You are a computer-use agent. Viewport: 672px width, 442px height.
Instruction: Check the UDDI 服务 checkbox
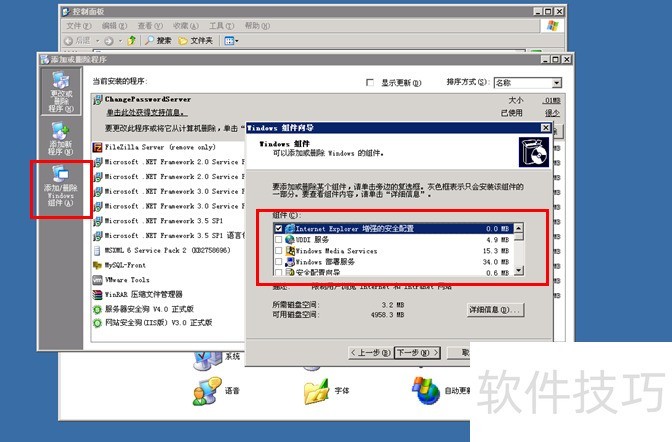pyautogui.click(x=279, y=240)
